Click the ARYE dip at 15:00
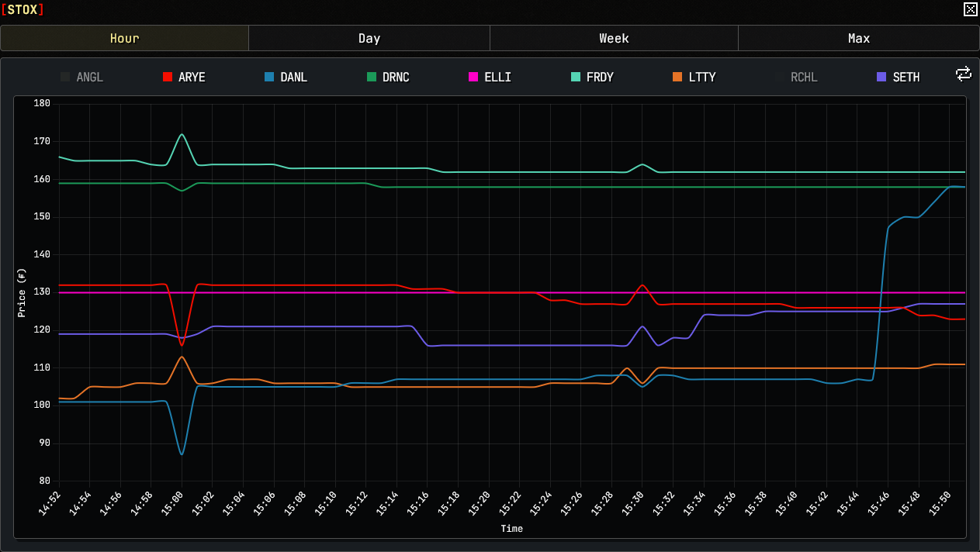The height and width of the screenshot is (552, 980). click(182, 344)
